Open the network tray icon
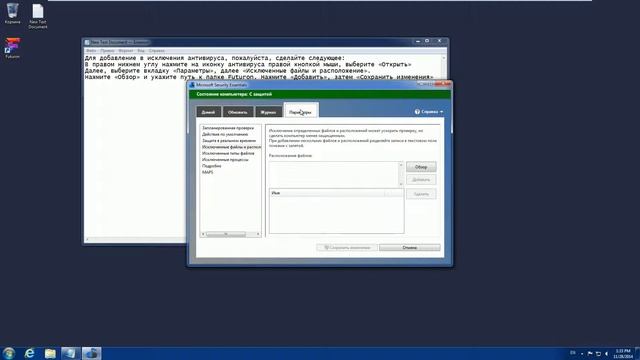640x360 pixels. (x=598, y=353)
